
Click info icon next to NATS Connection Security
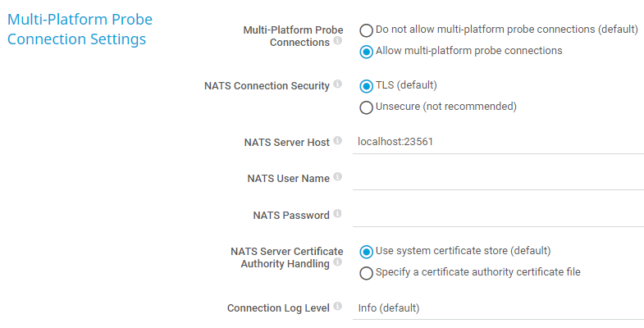tap(338, 84)
